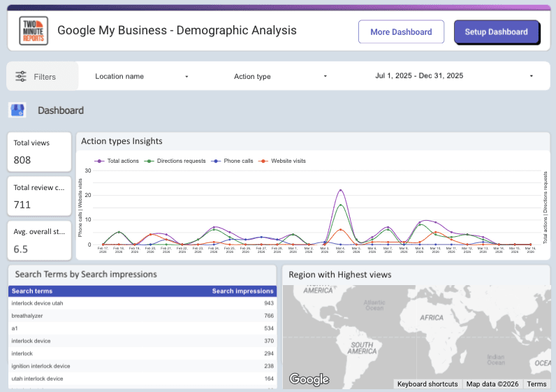Select the 'a1' search term row
The height and width of the screenshot is (392, 556).
(142, 328)
